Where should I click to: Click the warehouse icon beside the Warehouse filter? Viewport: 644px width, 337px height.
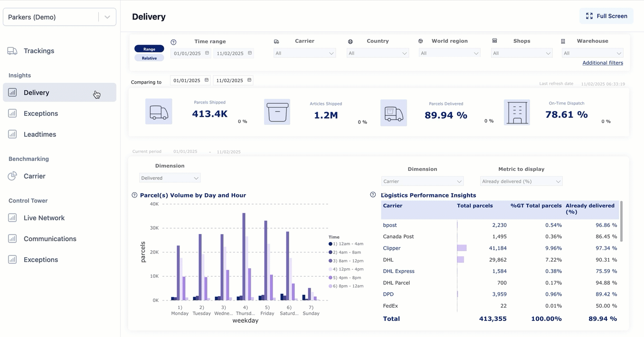[563, 41]
